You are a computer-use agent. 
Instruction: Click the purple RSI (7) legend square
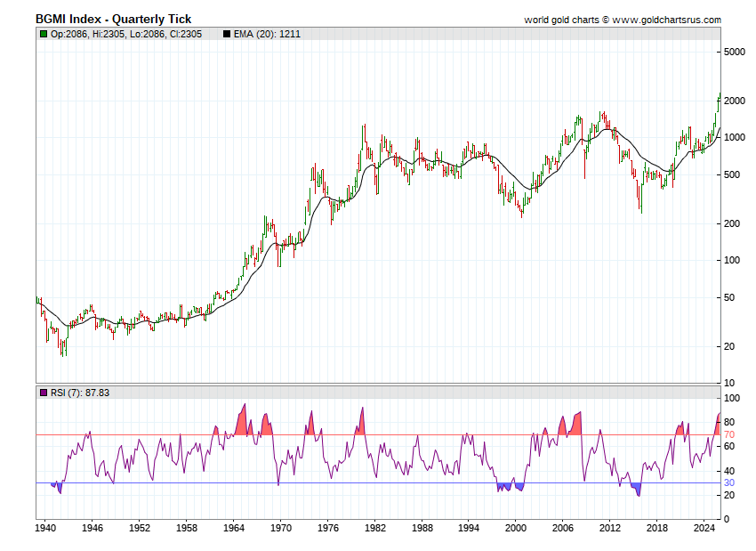click(44, 392)
